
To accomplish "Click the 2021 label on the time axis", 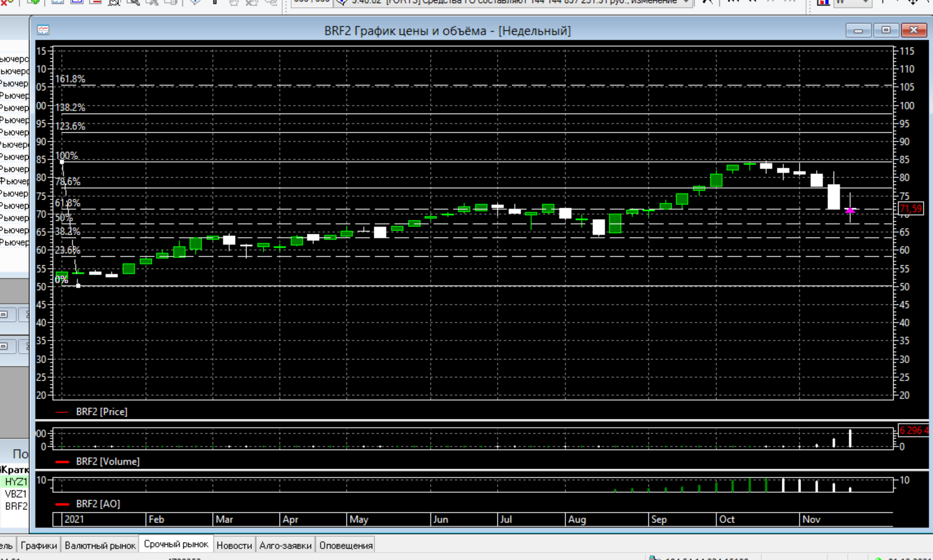I will click(x=74, y=519).
